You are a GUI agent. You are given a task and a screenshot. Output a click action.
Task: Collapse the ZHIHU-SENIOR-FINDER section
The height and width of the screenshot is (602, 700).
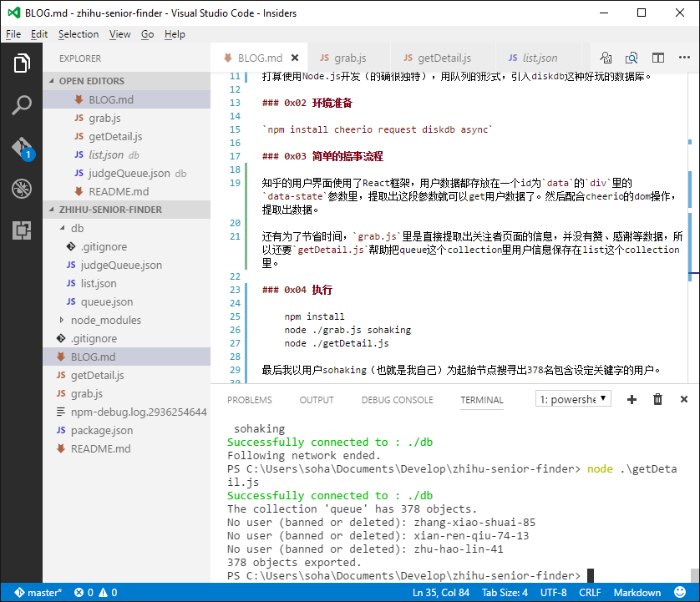click(x=127, y=210)
